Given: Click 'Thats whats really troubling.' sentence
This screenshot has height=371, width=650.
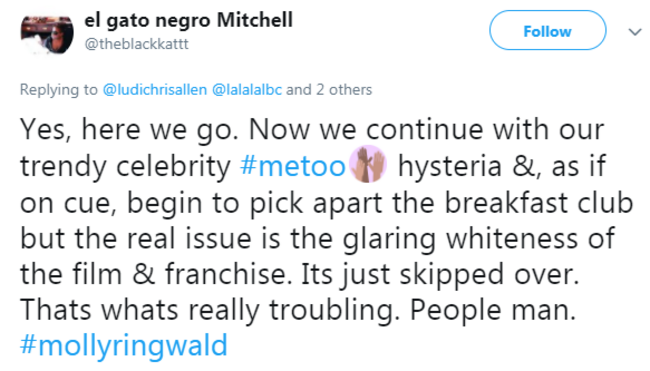Looking at the screenshot, I should click(210, 311).
